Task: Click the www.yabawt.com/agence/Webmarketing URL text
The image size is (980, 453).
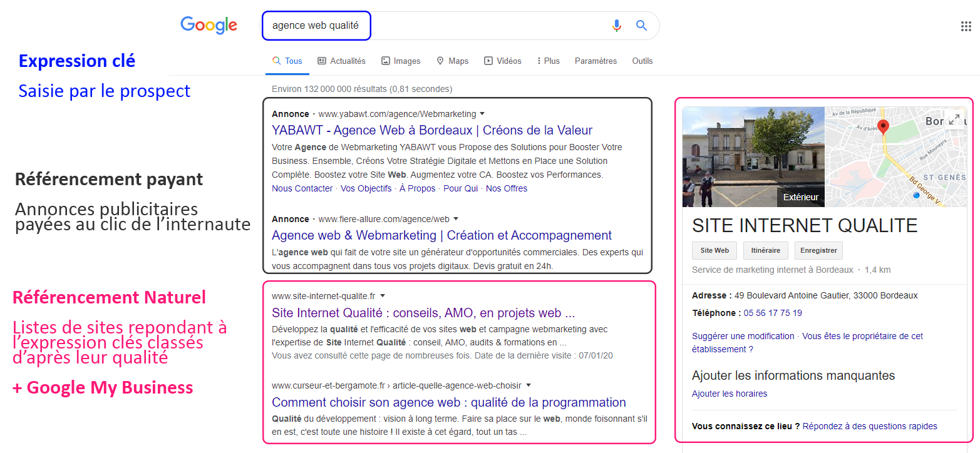Action: tap(396, 114)
